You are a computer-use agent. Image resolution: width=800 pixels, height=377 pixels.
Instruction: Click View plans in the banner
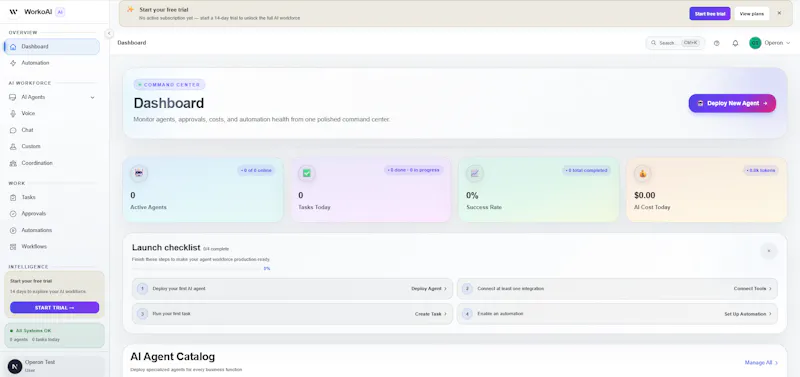click(752, 14)
